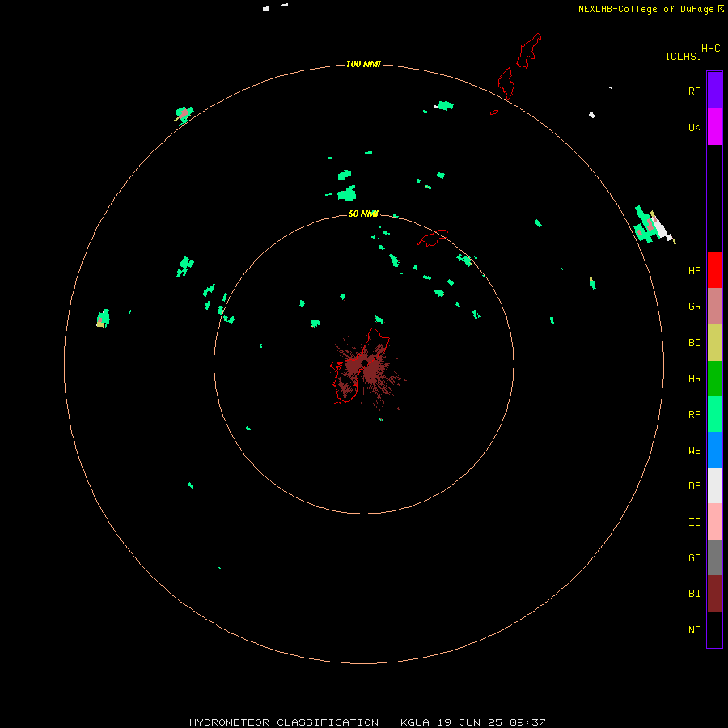This screenshot has height=728, width=728.
Task: Click the GC legend label
Action: (x=694, y=557)
